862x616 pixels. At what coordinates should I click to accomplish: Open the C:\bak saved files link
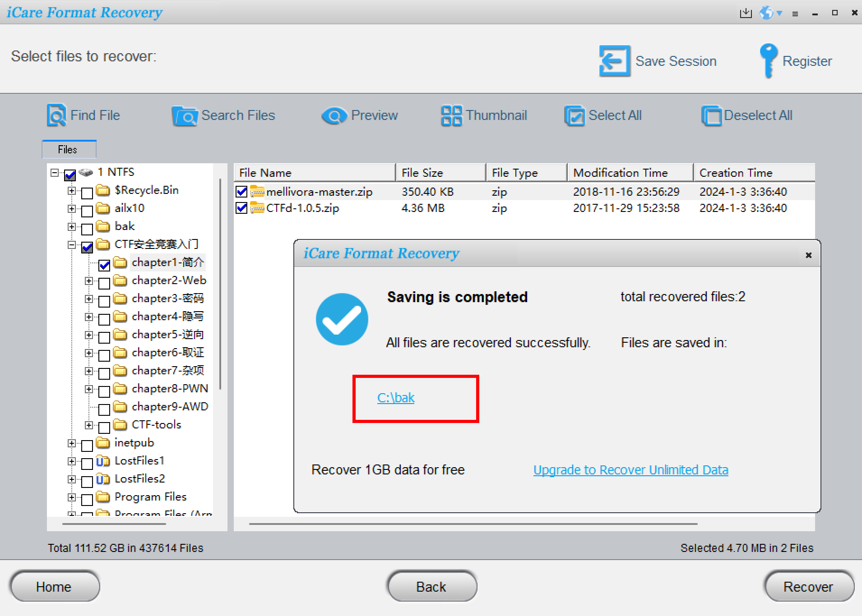point(396,398)
